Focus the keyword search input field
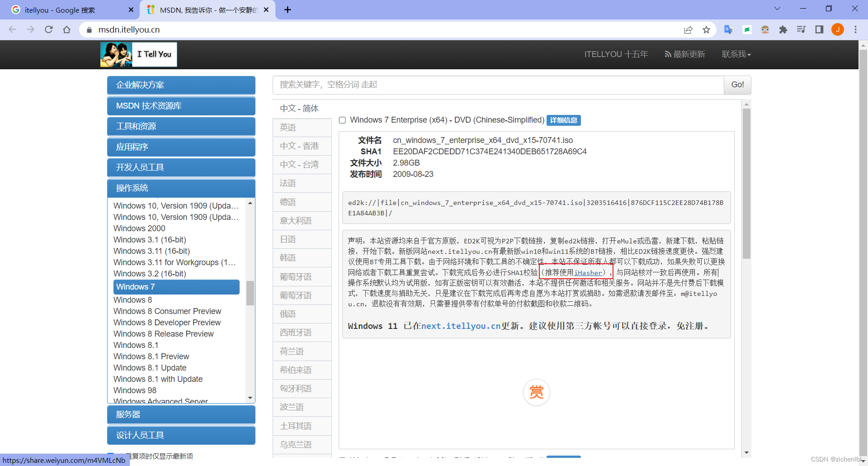 [x=498, y=85]
